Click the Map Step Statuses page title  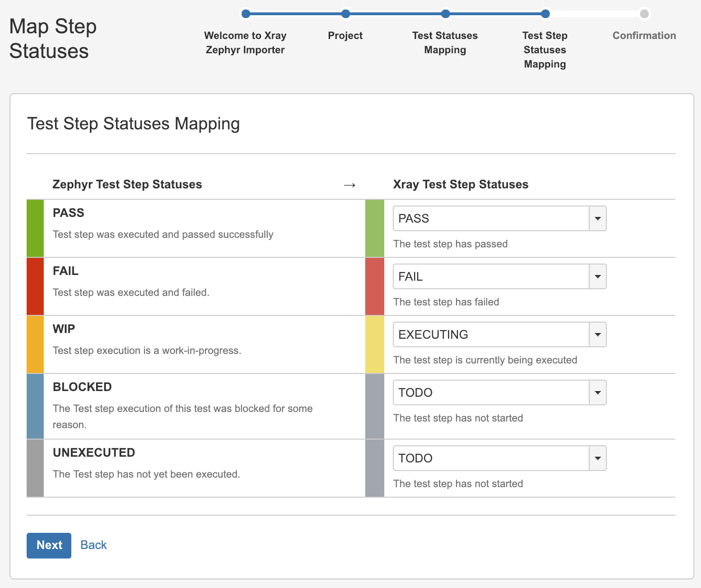53,39
